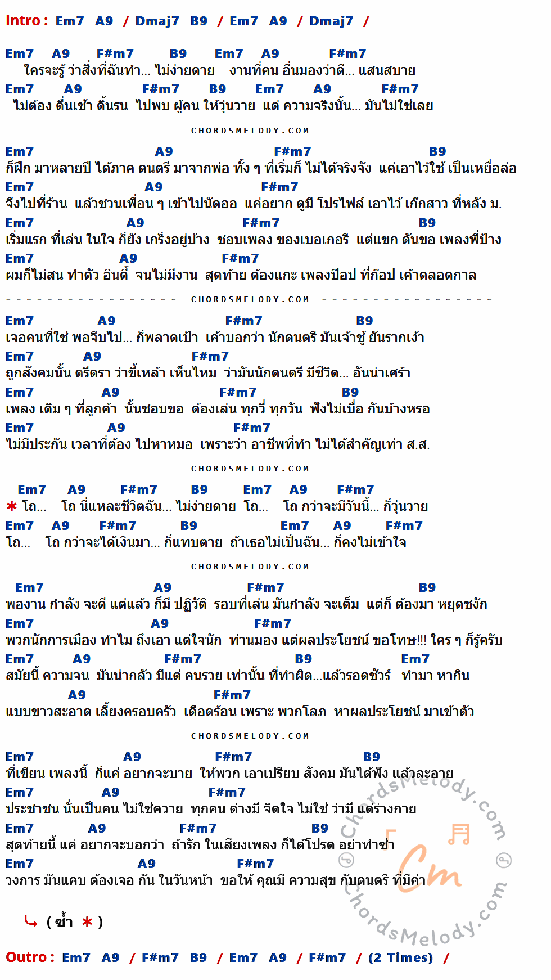Click lyric 'เพลง เดิม ๆ ที่ลูกค้า นั้นชอบขอ'
551x980 pixels.
pos(94,409)
